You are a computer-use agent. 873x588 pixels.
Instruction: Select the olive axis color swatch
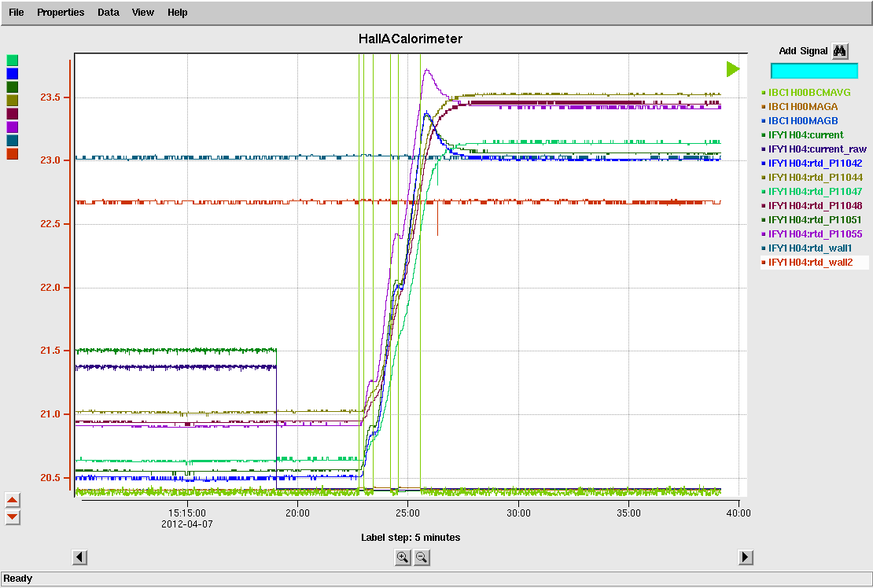click(x=13, y=100)
